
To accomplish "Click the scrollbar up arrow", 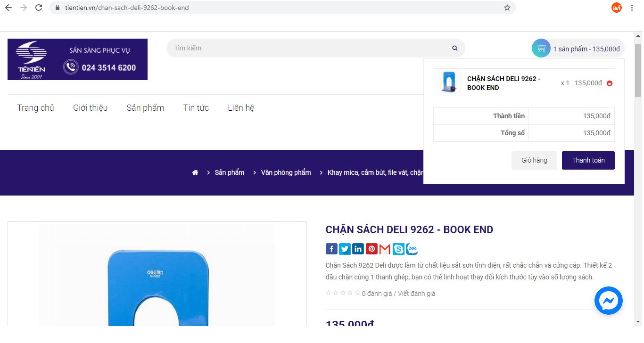I will [638, 36].
